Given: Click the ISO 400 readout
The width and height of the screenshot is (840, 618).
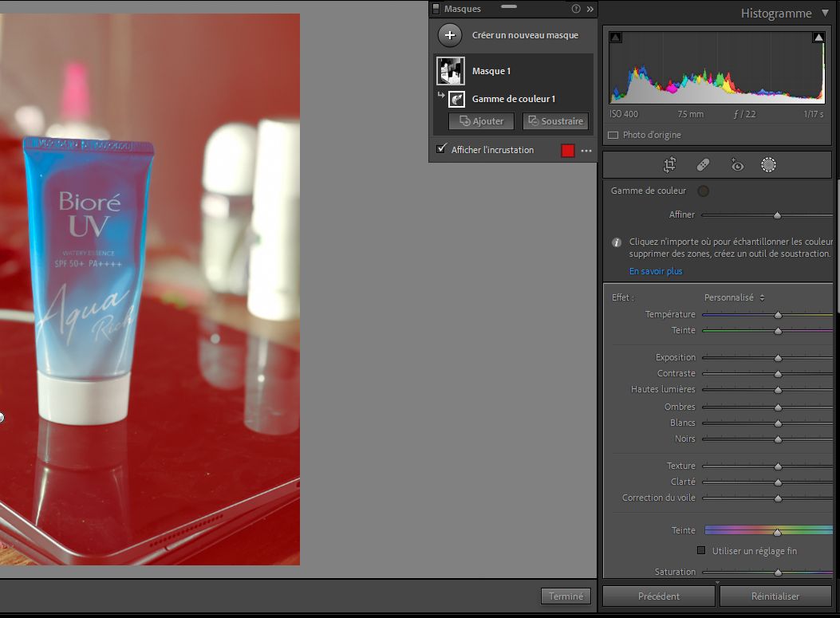Looking at the screenshot, I should [624, 114].
